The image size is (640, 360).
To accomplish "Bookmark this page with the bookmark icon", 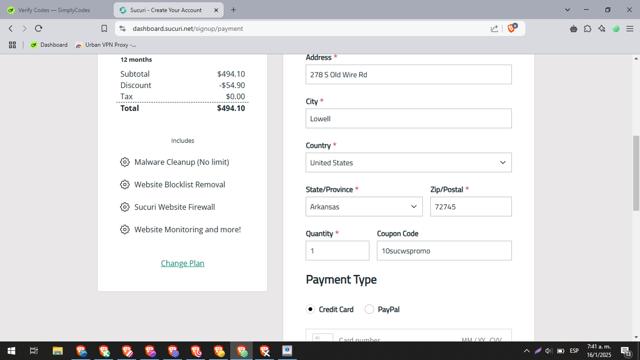I will (104, 29).
